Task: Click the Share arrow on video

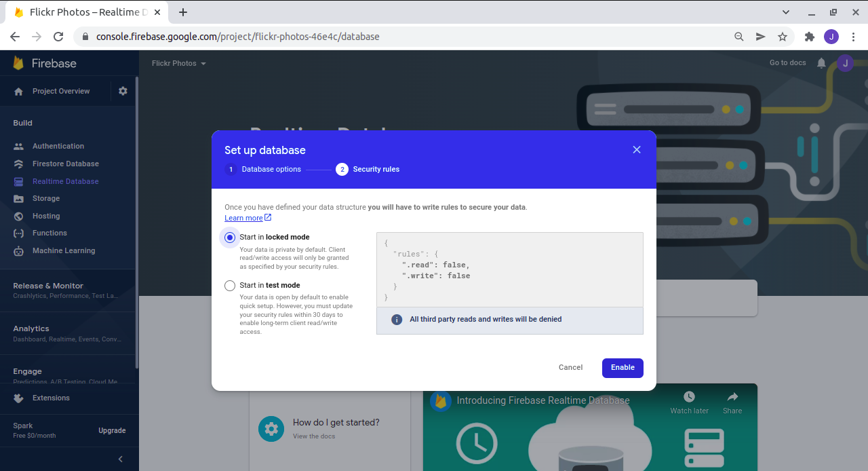Action: tap(732, 397)
